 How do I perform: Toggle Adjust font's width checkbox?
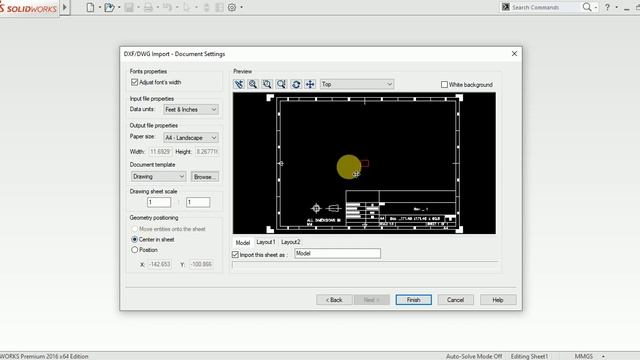click(x=134, y=82)
